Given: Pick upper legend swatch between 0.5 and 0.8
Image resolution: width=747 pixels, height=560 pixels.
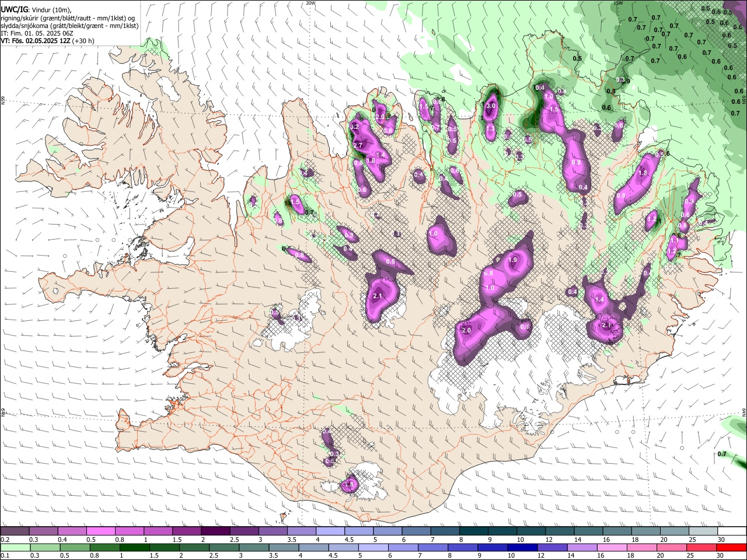Looking at the screenshot, I should click(101, 531).
